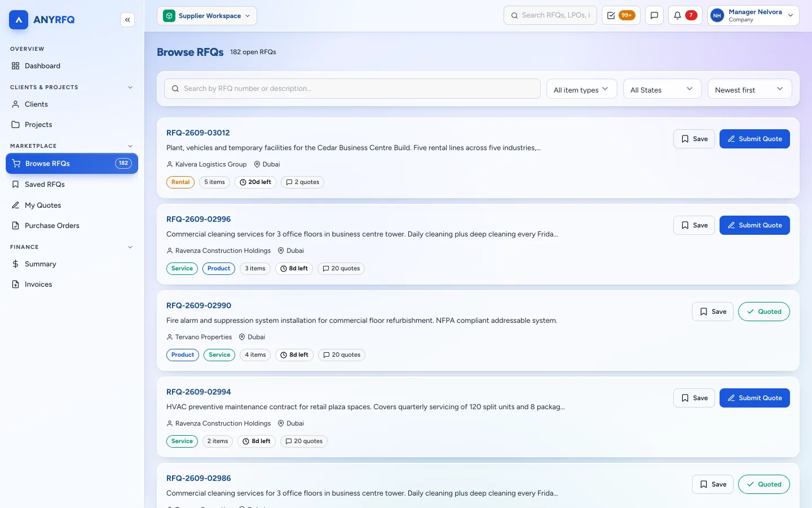812x508 pixels.
Task: Toggle Save bookmark on RFQ-2609-02996
Action: click(x=694, y=225)
